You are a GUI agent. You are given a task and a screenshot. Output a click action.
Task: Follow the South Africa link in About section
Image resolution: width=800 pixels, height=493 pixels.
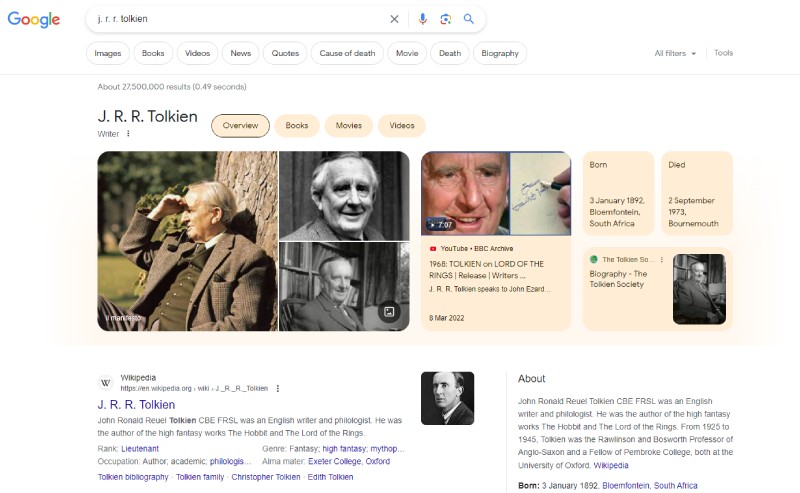[676, 485]
